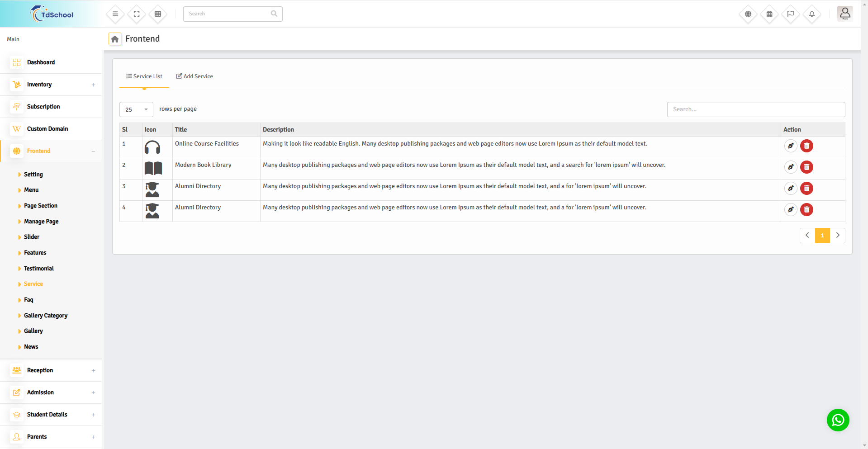868x449 pixels.
Task: Open the rows per page dropdown
Action: pyautogui.click(x=136, y=109)
